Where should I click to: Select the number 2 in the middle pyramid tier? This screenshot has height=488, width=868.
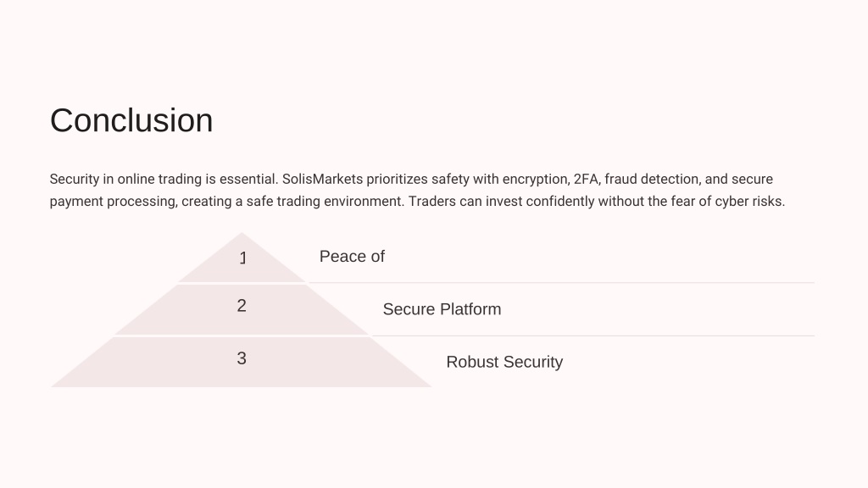click(x=242, y=305)
